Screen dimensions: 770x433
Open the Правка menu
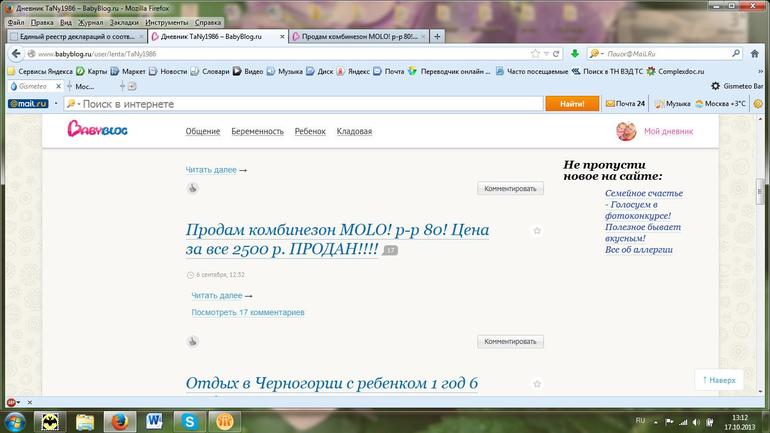pos(42,22)
